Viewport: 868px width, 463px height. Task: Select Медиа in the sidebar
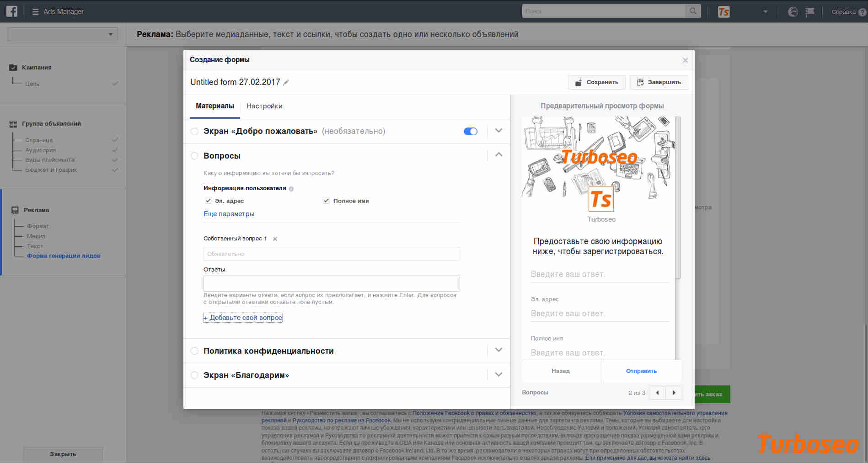click(x=36, y=236)
